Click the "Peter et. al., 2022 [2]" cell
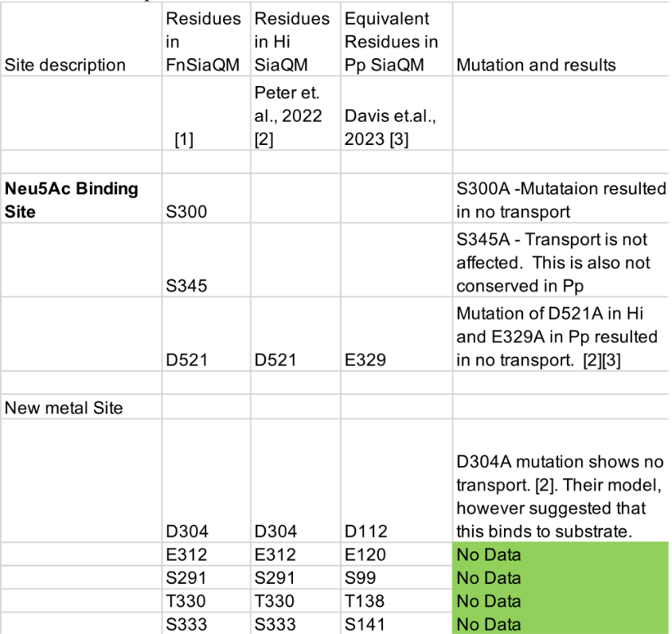 click(x=290, y=117)
